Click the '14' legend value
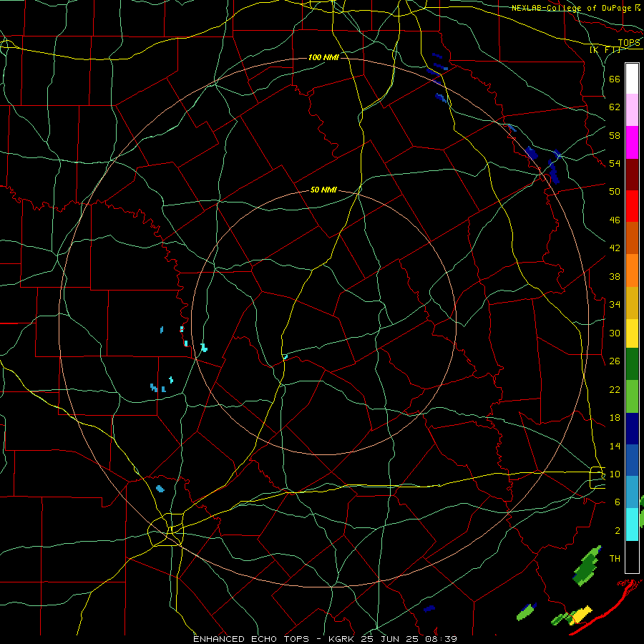The height and width of the screenshot is (644, 644). tap(615, 447)
